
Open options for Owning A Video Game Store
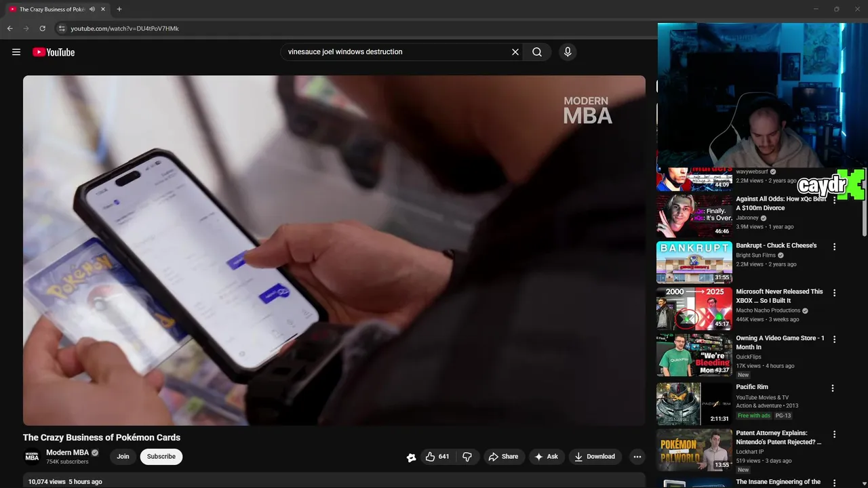834,340
